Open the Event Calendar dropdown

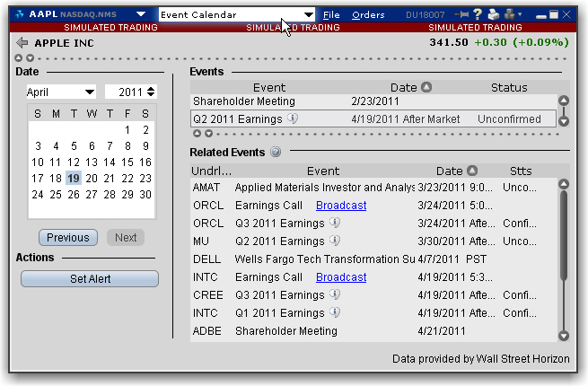(x=237, y=14)
